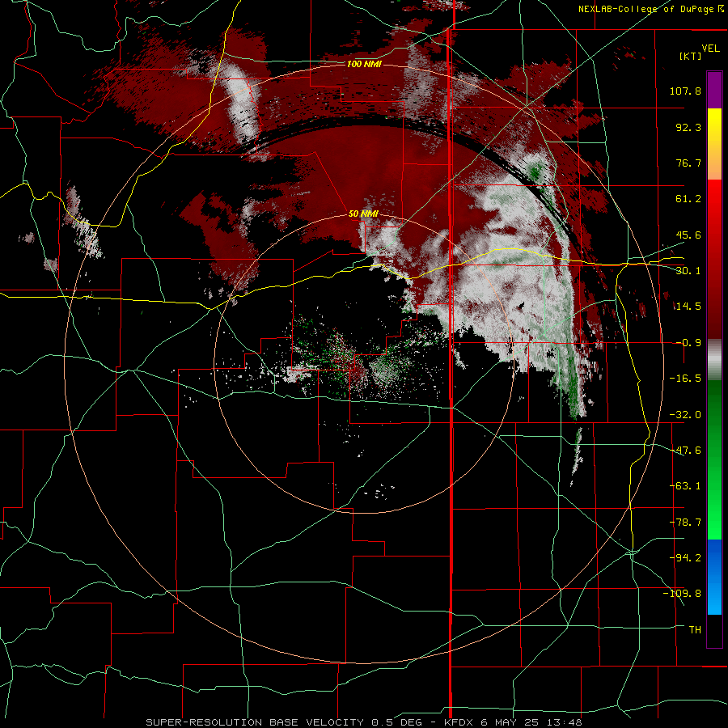Click the [KT] units label

coord(691,56)
